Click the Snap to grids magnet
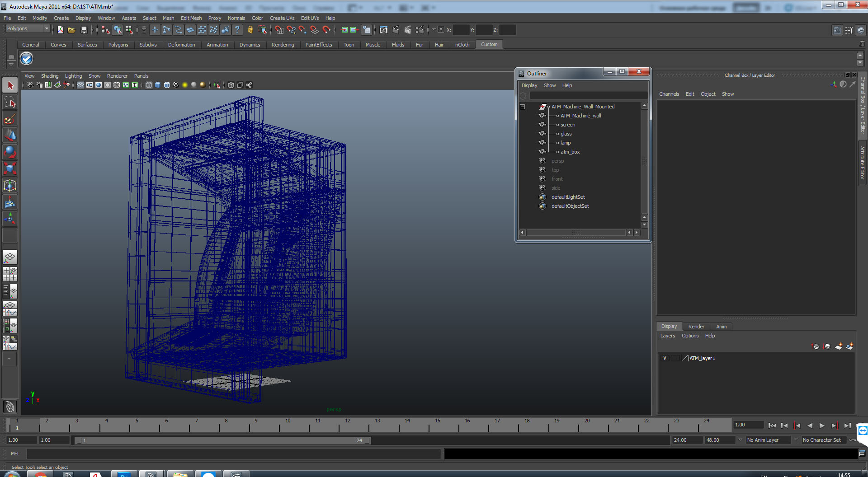Image resolution: width=868 pixels, height=477 pixels. click(279, 30)
